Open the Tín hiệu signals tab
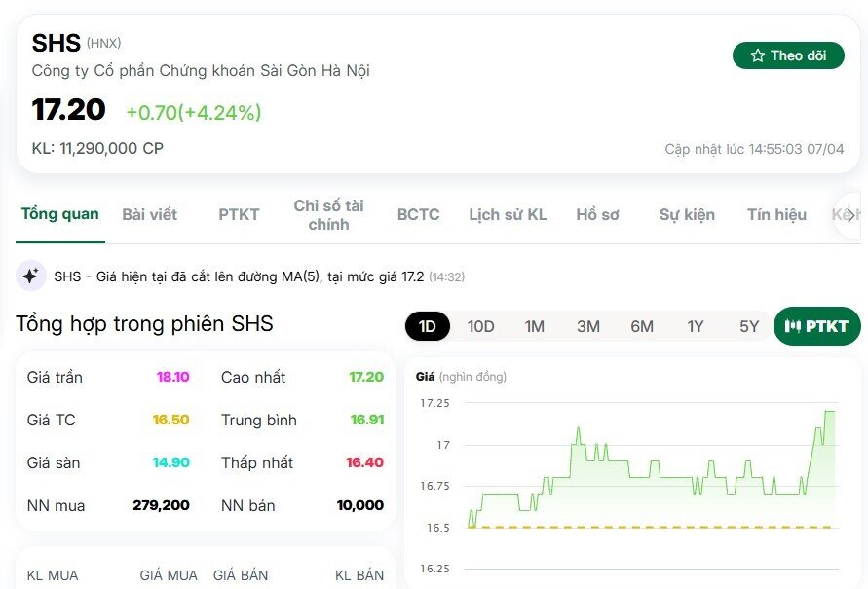This screenshot has height=589, width=868. tap(775, 213)
